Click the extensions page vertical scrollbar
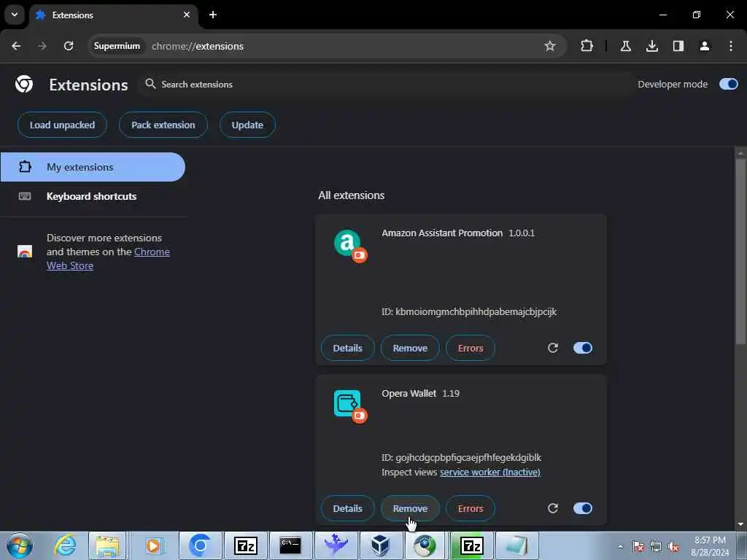The height and width of the screenshot is (560, 747). [740, 252]
